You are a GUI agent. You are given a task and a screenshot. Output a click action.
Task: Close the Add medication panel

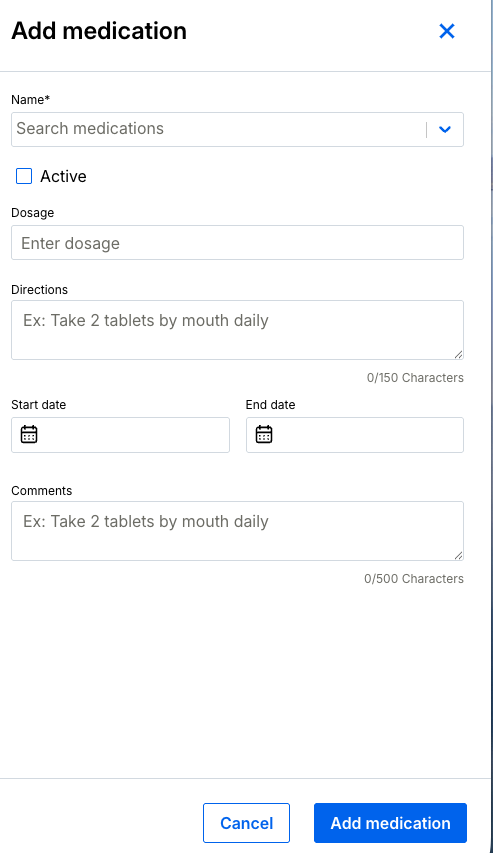[x=447, y=32]
